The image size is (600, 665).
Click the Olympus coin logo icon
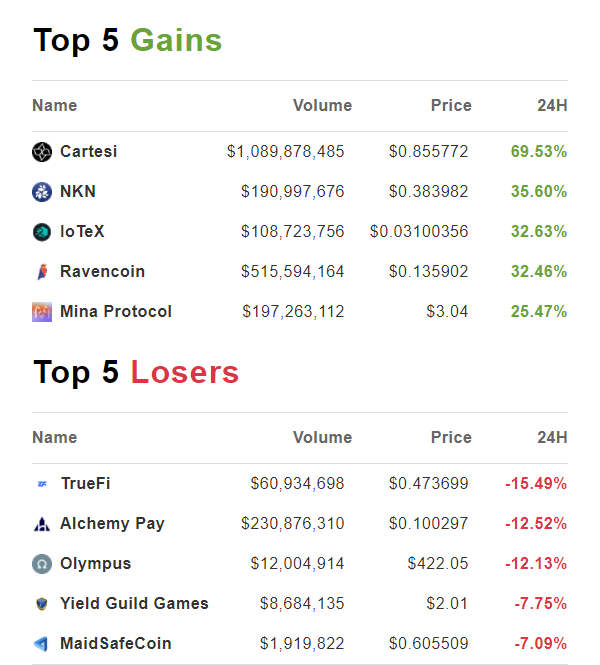tap(41, 564)
